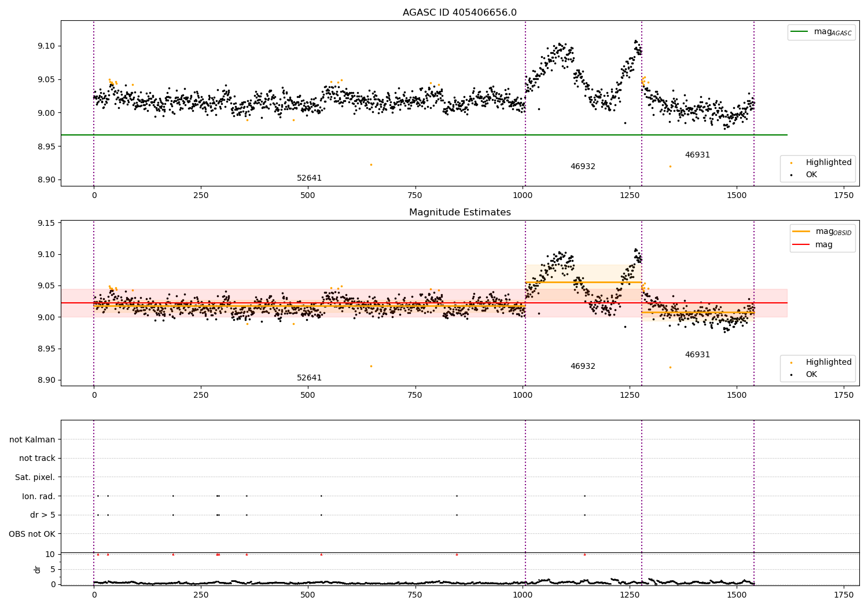868x608 pixels.
Task: Click the 'Sat. pixel.' axis label
Action: (x=35, y=478)
